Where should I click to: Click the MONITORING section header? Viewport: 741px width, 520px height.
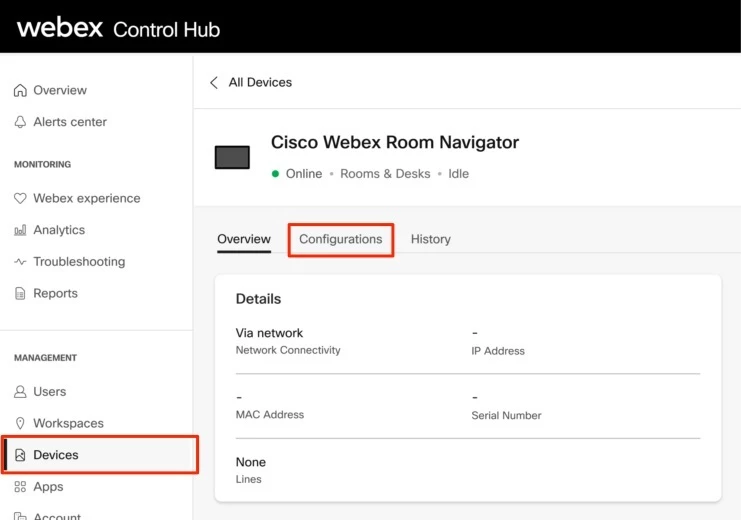[43, 165]
